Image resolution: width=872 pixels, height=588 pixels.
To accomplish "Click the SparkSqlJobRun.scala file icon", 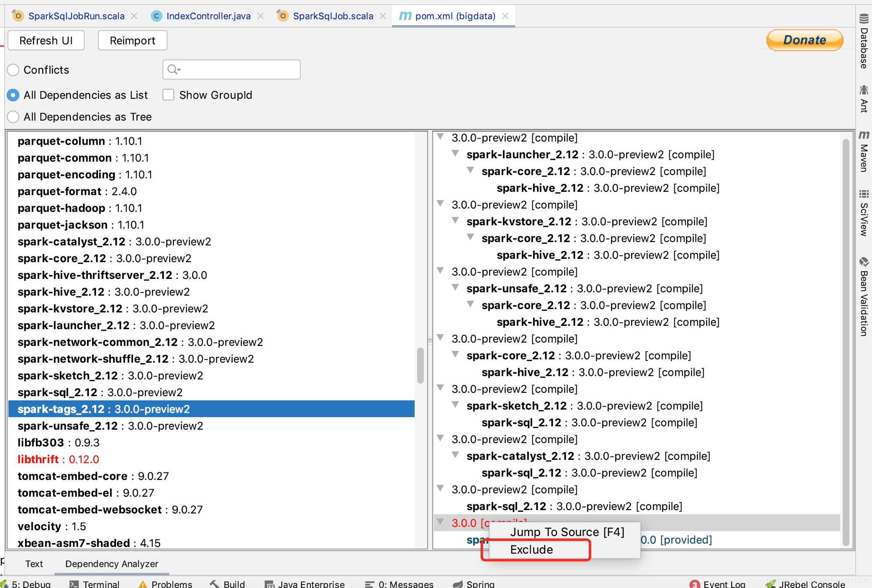I will [x=18, y=15].
